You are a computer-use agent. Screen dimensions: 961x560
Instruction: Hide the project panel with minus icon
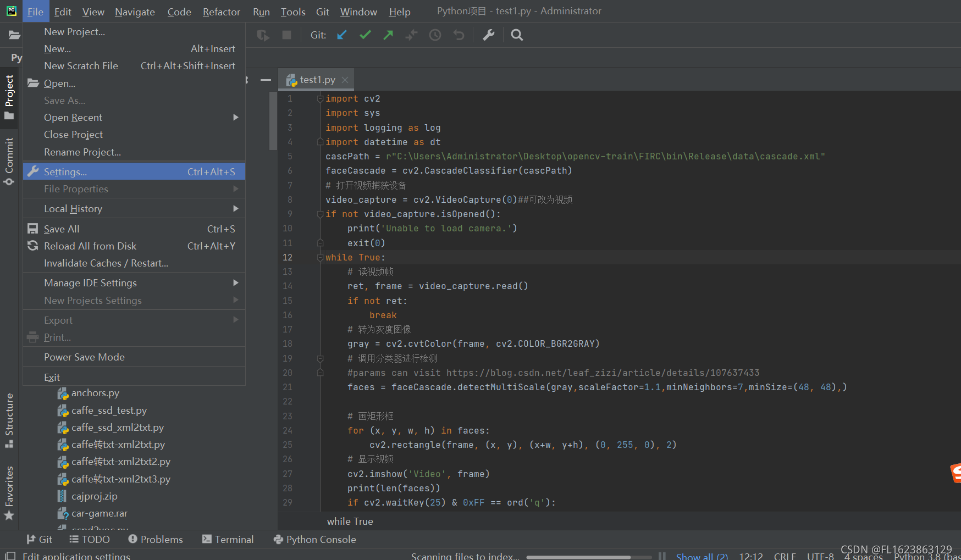pyautogui.click(x=266, y=80)
